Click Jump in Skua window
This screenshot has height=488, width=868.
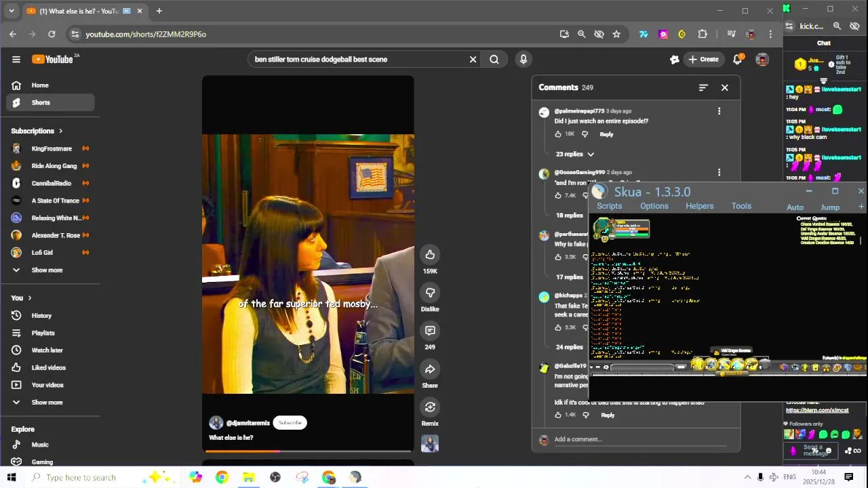pos(830,207)
